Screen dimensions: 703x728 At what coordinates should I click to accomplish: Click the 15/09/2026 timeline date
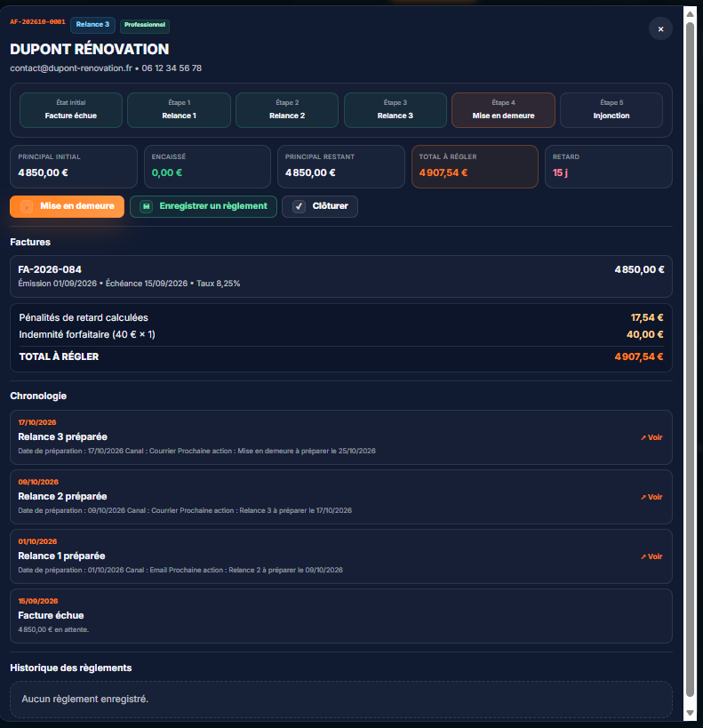[38, 601]
